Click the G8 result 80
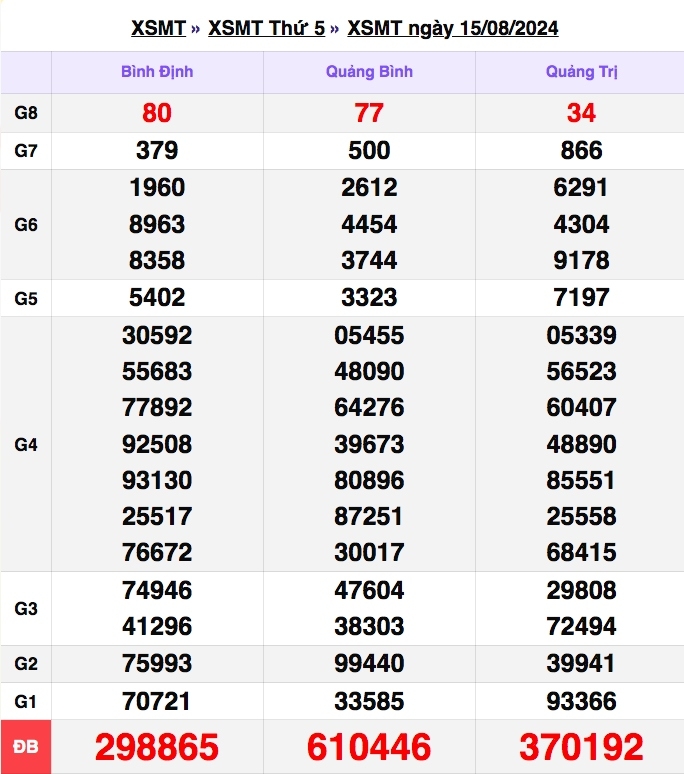 [x=157, y=113]
